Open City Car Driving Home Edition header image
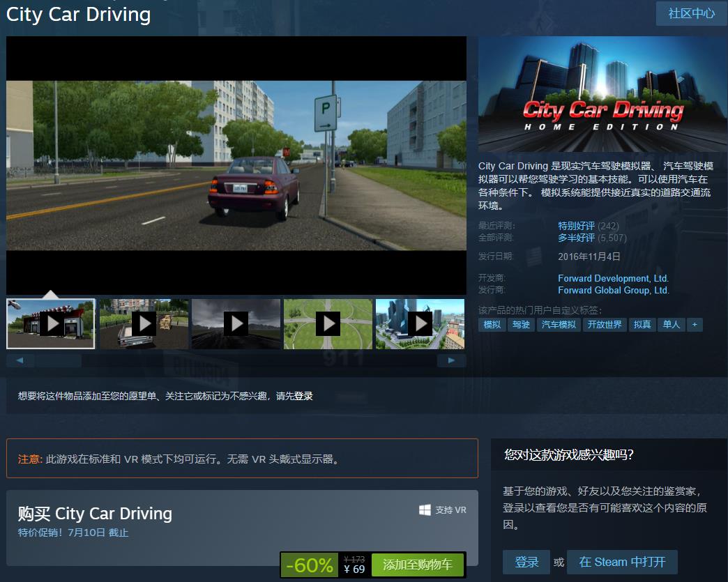 click(x=602, y=94)
